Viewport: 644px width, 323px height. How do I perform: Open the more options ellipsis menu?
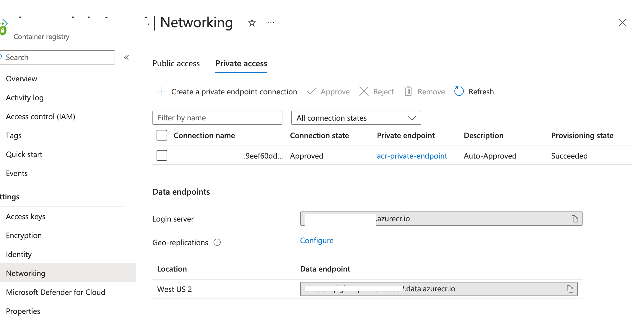(x=271, y=22)
